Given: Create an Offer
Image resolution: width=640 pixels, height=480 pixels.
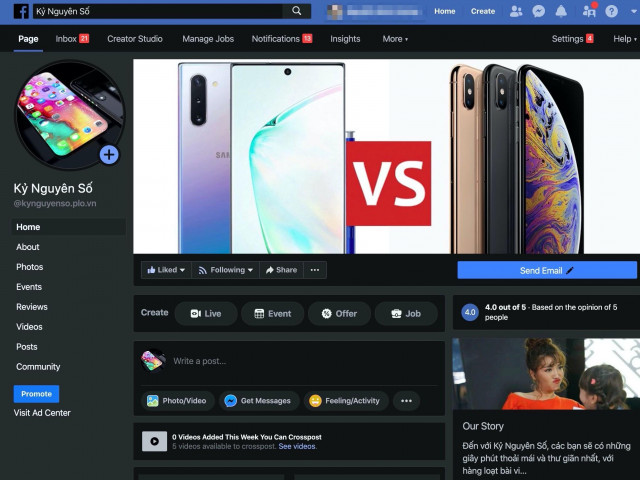Looking at the screenshot, I should [339, 313].
